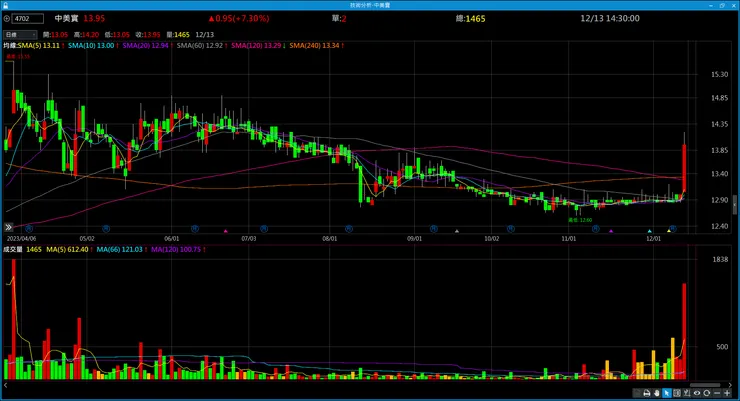Click the blue circle marker after 08/01
Viewport: 740px width, 401px height.
[349, 229]
